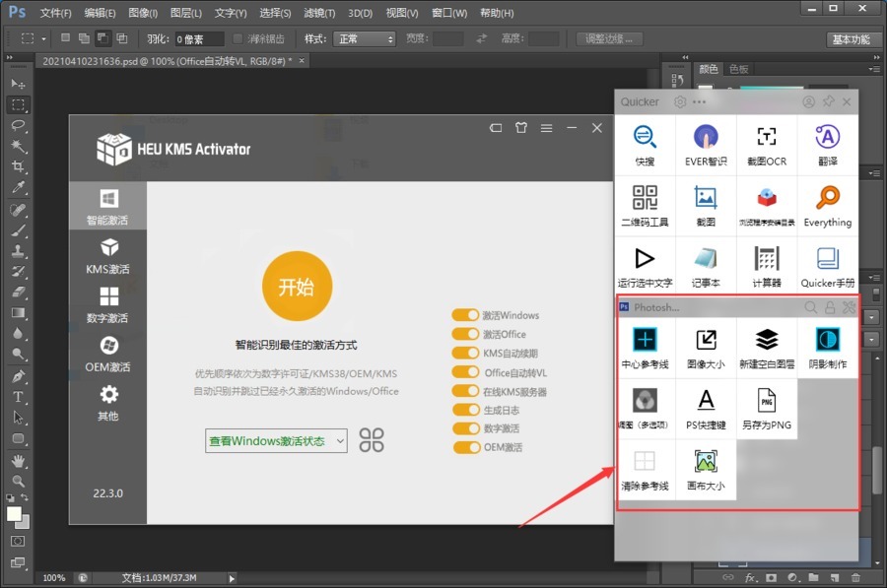Viewport: 887px width, 588px height.
Task: Select the Lasso tool
Action: pos(18,125)
